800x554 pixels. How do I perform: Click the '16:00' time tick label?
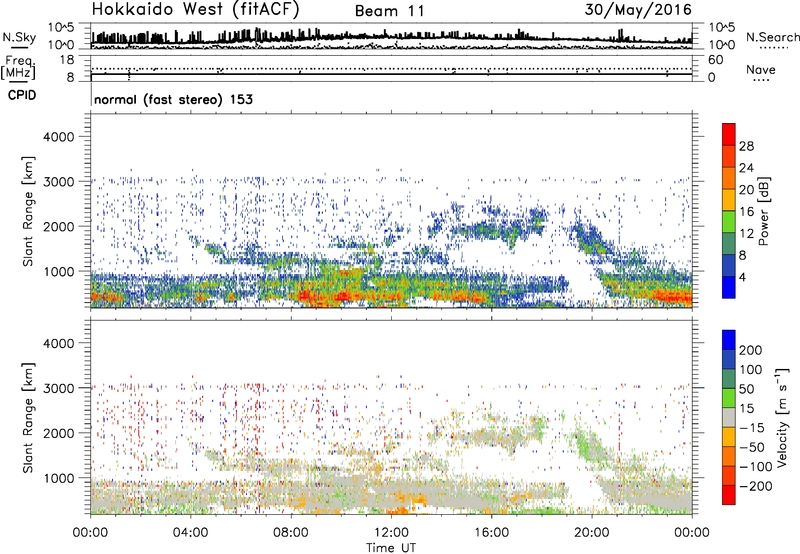click(491, 533)
